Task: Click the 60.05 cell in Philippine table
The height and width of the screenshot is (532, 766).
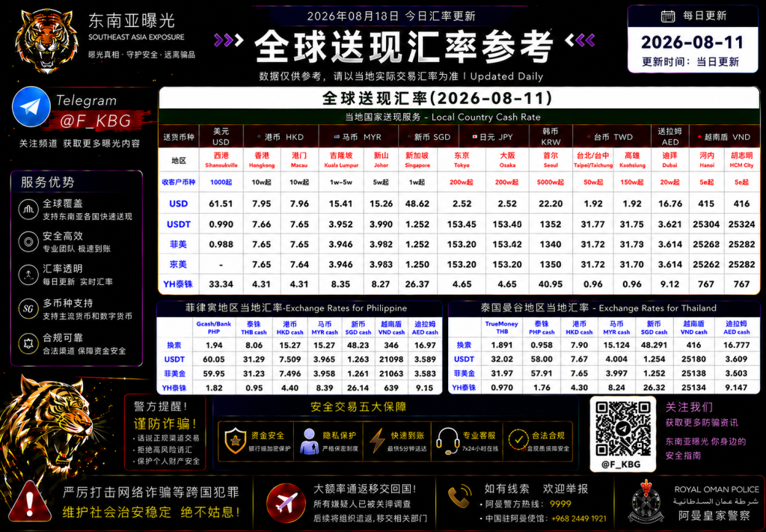Action: coord(213,359)
